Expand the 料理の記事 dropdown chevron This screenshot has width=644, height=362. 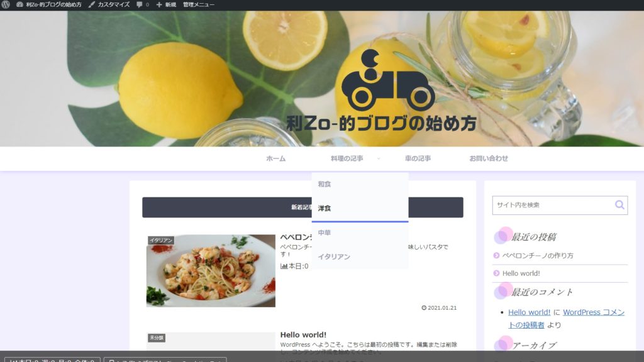(378, 159)
